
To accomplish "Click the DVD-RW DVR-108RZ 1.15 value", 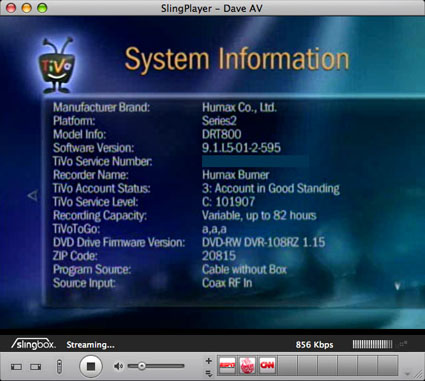I will 263,242.
